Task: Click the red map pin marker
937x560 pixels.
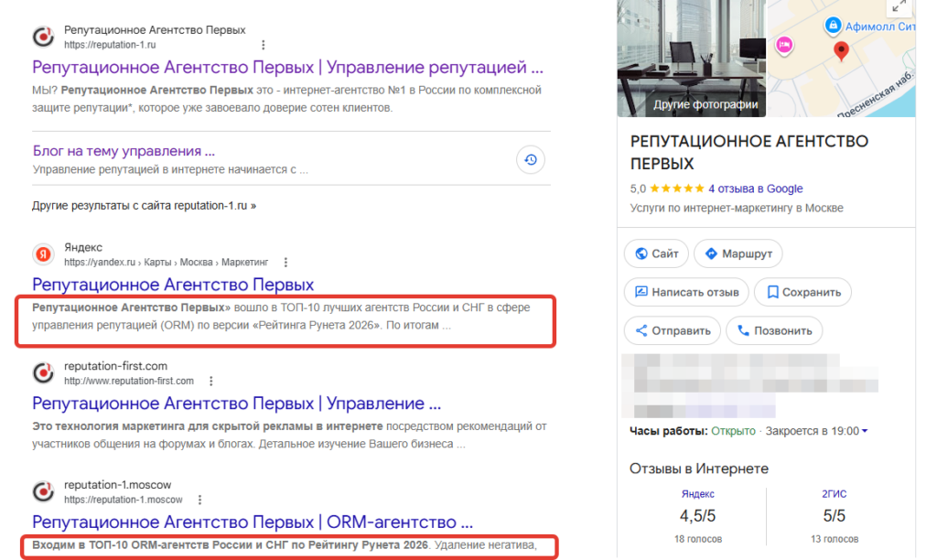Action: pos(841,51)
